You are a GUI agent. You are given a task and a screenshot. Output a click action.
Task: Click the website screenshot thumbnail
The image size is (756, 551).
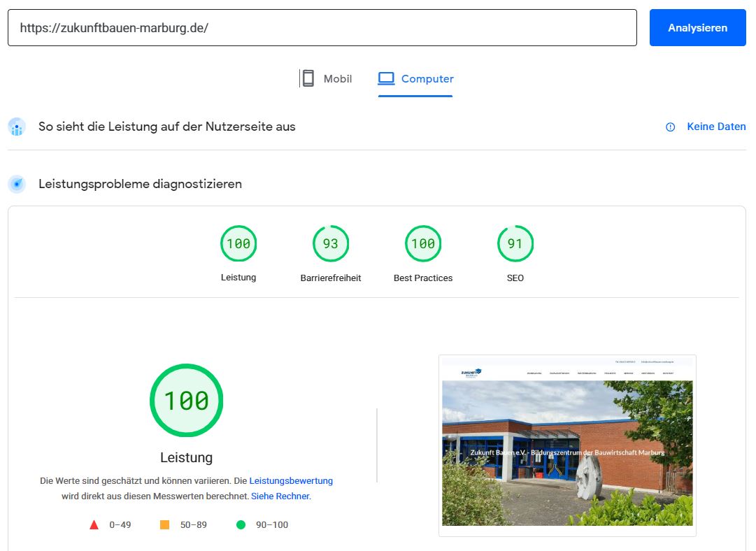click(x=567, y=445)
